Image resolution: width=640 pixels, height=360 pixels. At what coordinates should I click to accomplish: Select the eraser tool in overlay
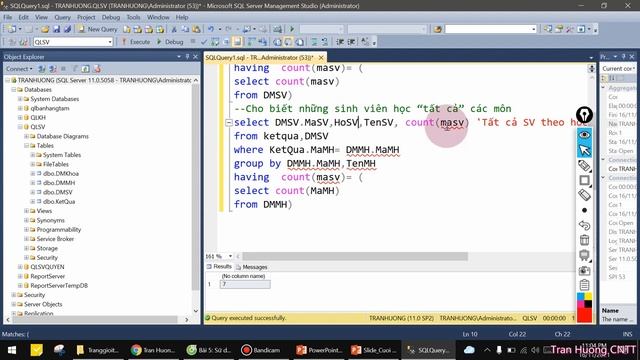click(x=584, y=195)
